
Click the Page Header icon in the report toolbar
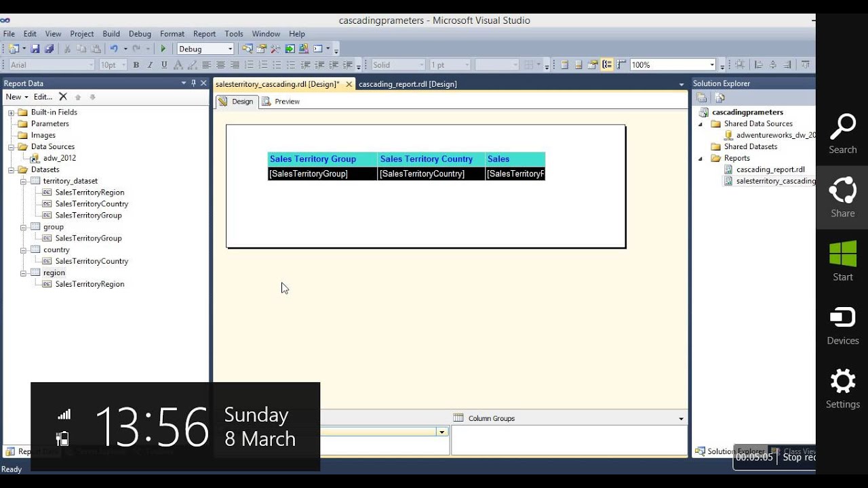(x=564, y=65)
